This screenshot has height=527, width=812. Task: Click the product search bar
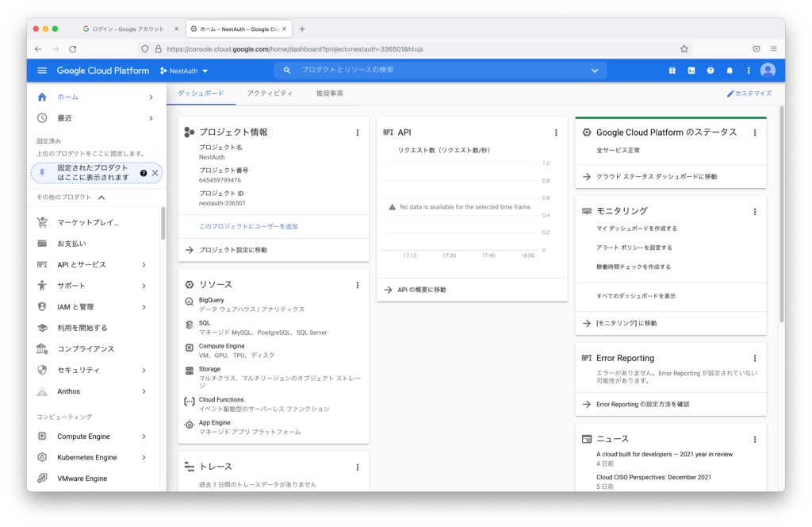[436, 70]
